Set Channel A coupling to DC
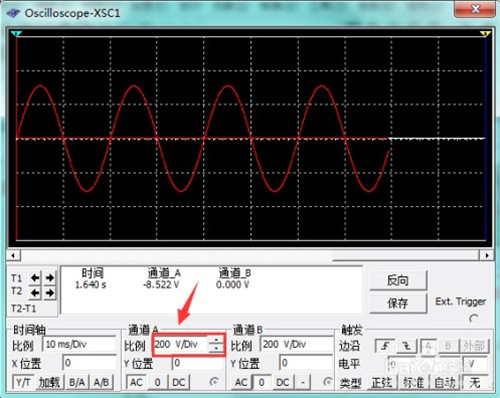 179,382
